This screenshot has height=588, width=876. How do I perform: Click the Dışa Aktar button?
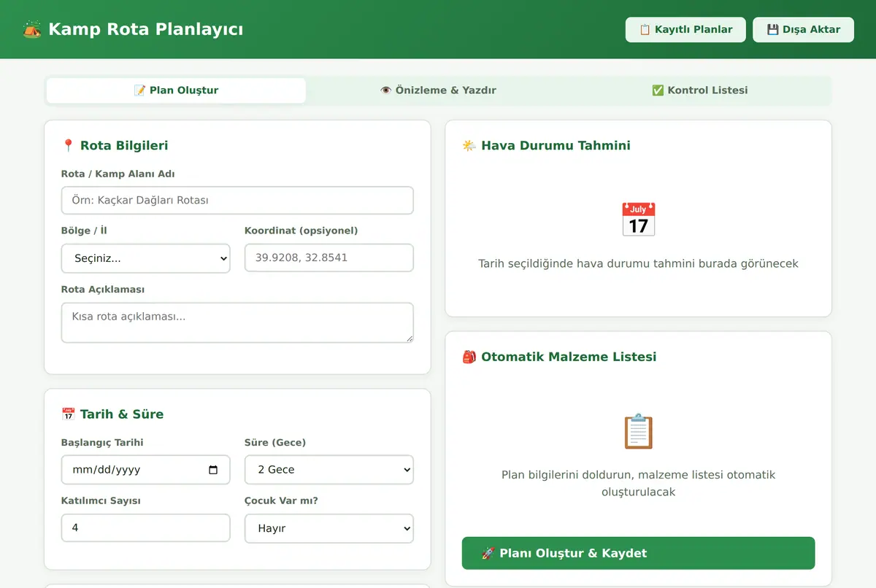pos(803,30)
